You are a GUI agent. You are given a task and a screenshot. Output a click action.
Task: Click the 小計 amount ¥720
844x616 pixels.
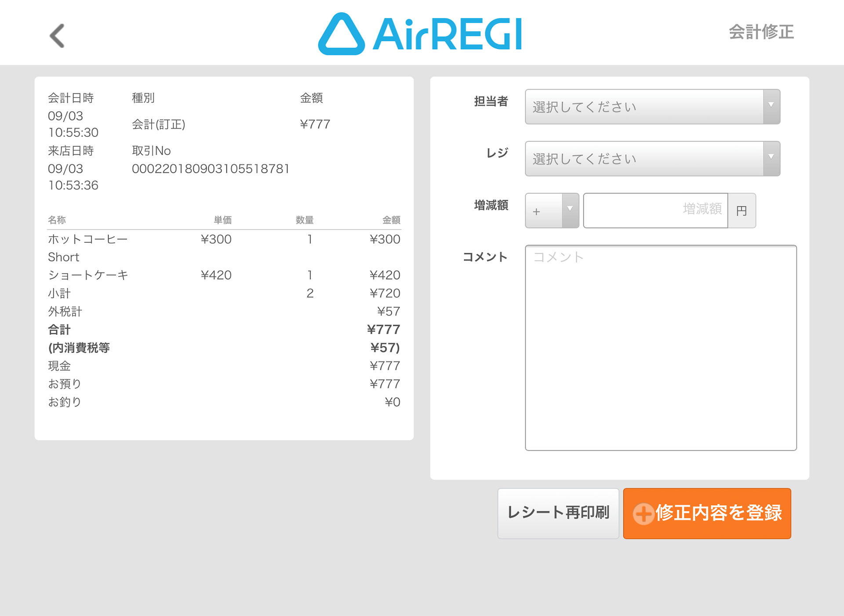tap(385, 293)
